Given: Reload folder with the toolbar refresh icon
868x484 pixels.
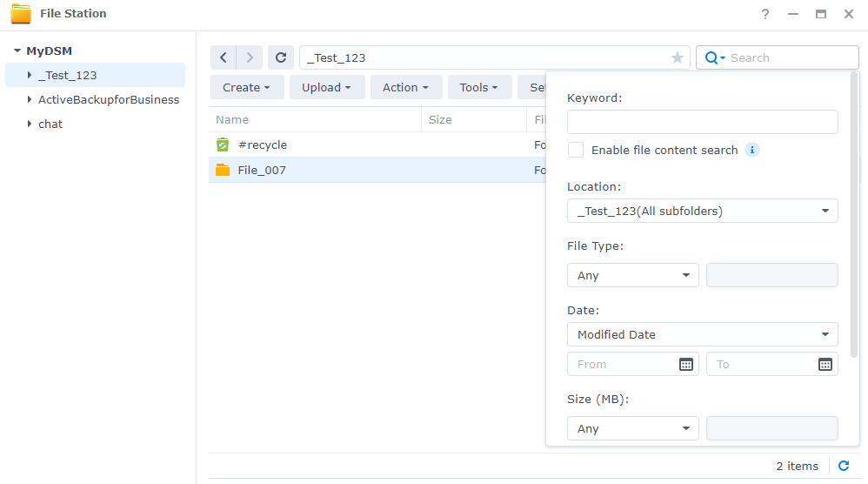Looking at the screenshot, I should point(281,57).
